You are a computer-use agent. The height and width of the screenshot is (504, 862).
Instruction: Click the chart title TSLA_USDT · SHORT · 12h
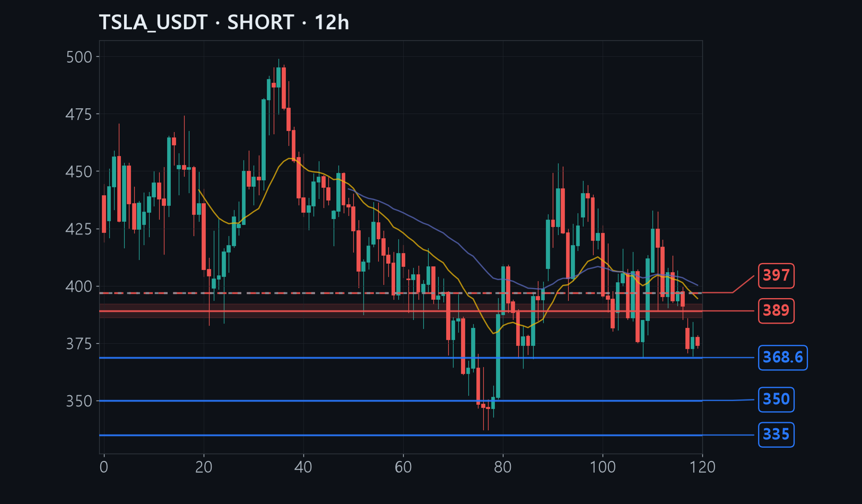pyautogui.click(x=224, y=22)
